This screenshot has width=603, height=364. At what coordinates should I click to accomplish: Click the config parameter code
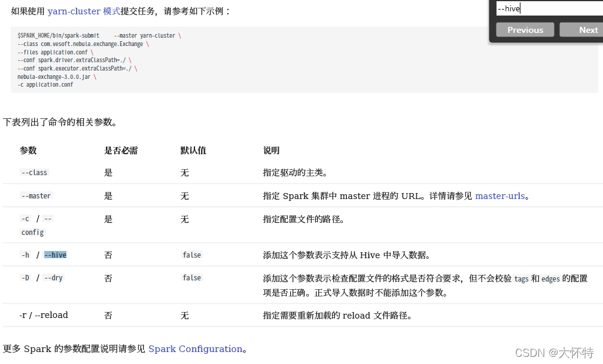tap(33, 232)
